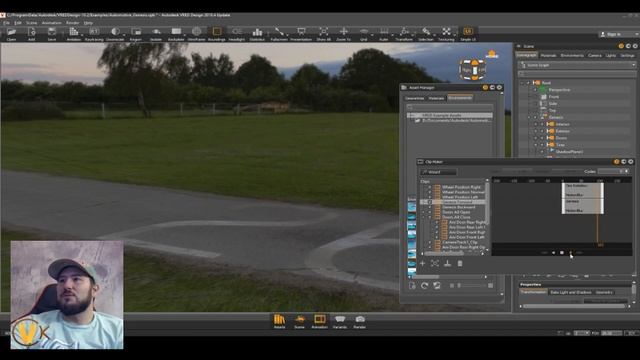
Task: Open the Codec dropdown in Clip Maker
Action: pyautogui.click(x=614, y=171)
